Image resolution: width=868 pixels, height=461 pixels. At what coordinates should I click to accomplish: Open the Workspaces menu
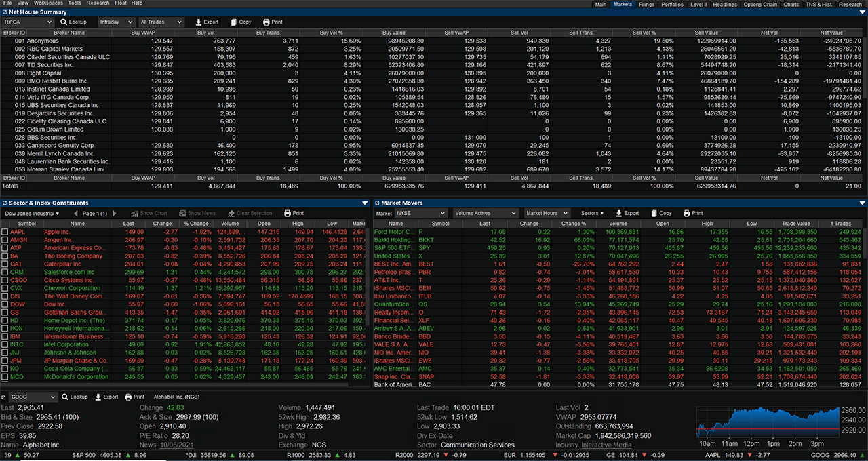(48, 3)
